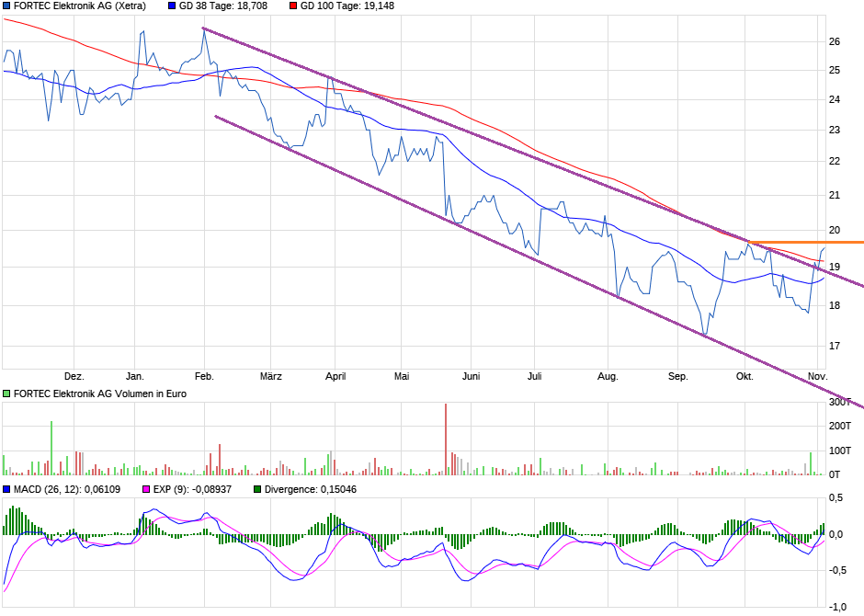
Task: Click the Juni label on the time axis
Action: coord(471,376)
